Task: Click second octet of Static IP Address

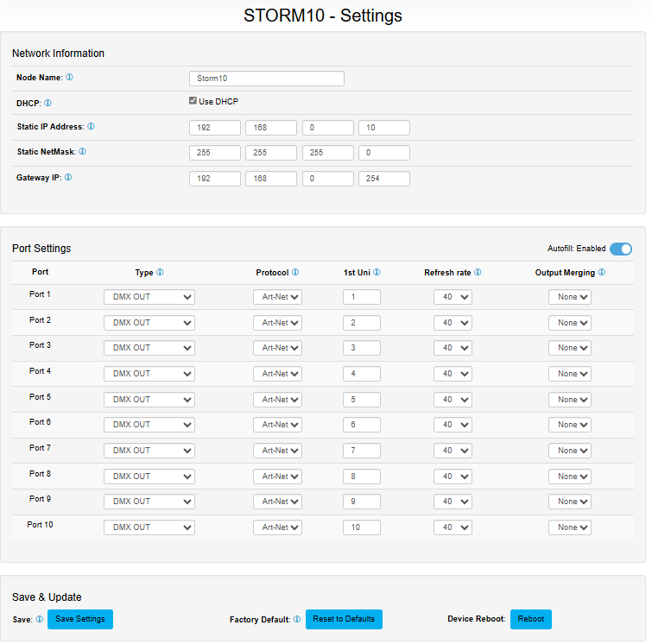Action: click(270, 128)
